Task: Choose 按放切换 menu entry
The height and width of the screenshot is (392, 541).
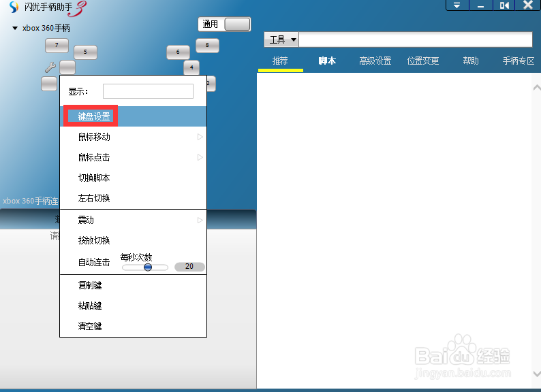Action: (x=133, y=240)
